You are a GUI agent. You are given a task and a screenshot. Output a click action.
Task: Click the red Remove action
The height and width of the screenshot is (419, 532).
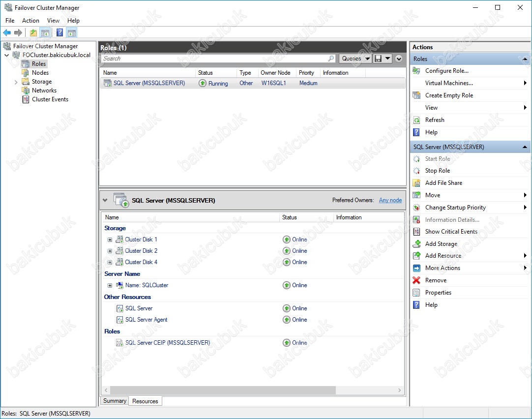436,280
